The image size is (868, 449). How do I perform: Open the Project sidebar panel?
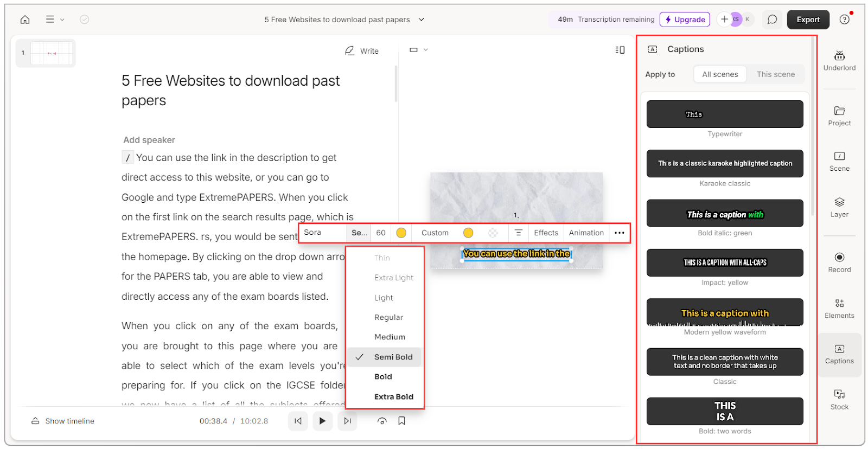pyautogui.click(x=839, y=116)
